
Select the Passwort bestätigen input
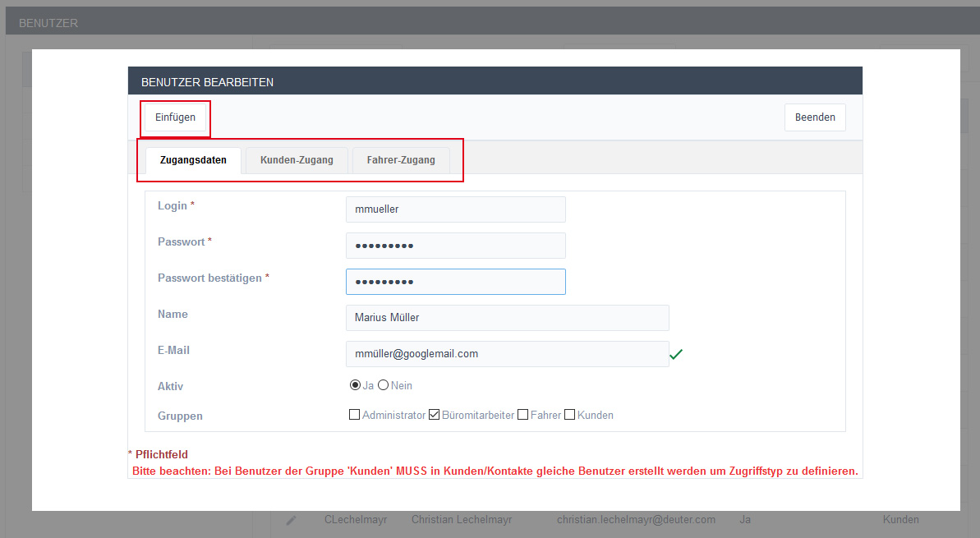pos(455,282)
